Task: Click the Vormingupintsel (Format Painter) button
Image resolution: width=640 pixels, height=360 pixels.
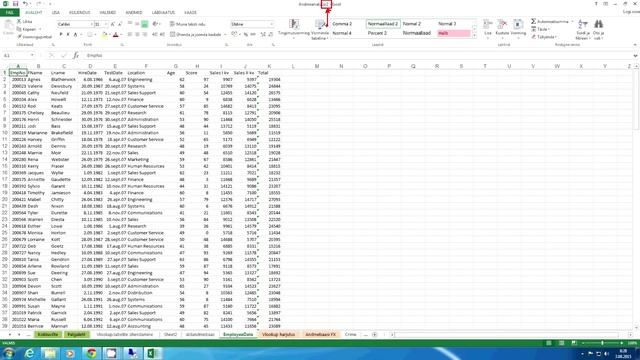Action: (34, 37)
